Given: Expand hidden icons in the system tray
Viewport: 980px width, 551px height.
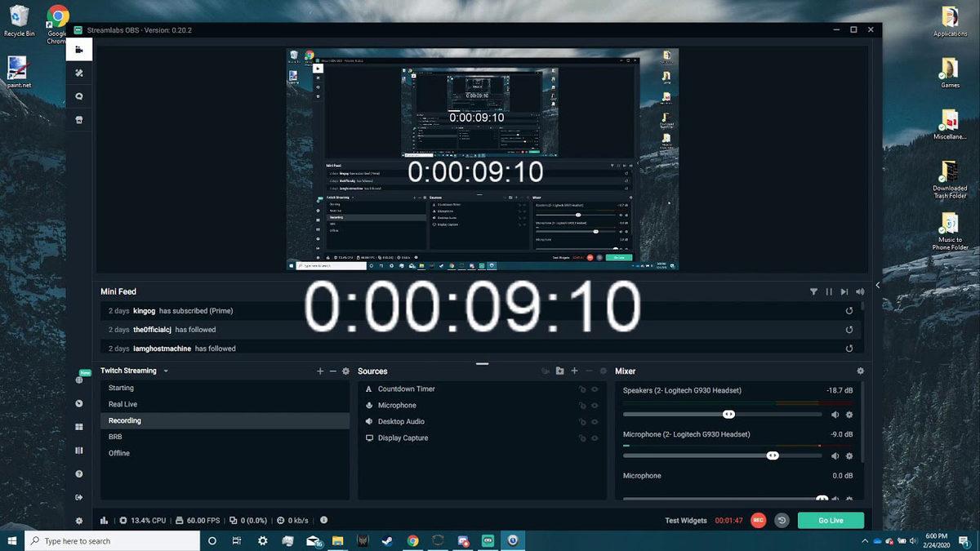Looking at the screenshot, I should 865,540.
